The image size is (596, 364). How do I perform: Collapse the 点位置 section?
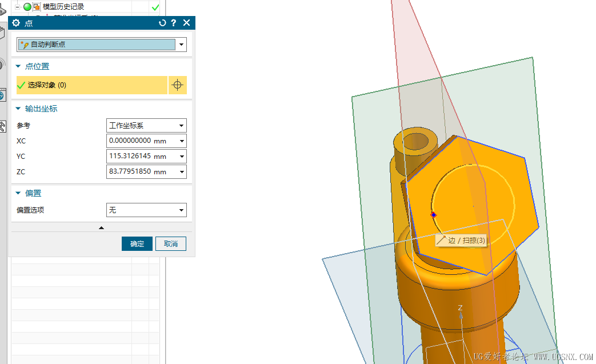pyautogui.click(x=18, y=66)
